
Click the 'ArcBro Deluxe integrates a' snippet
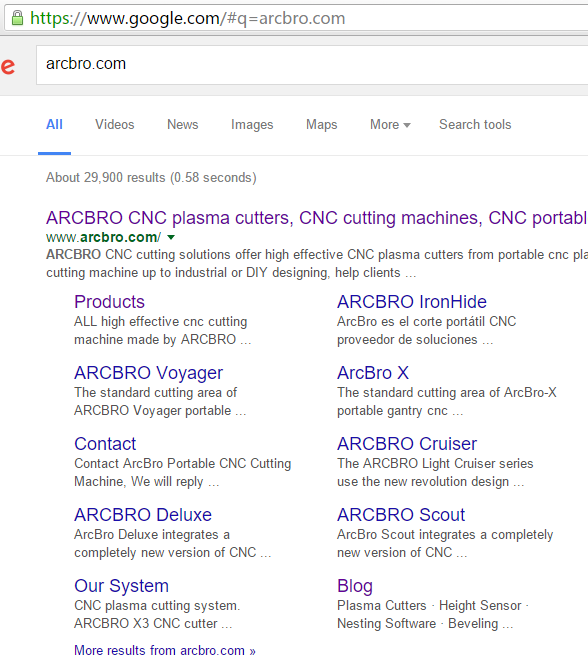(x=152, y=535)
